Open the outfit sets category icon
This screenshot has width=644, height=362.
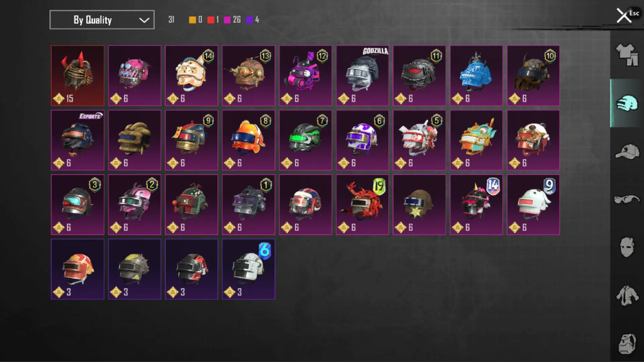pyautogui.click(x=627, y=55)
